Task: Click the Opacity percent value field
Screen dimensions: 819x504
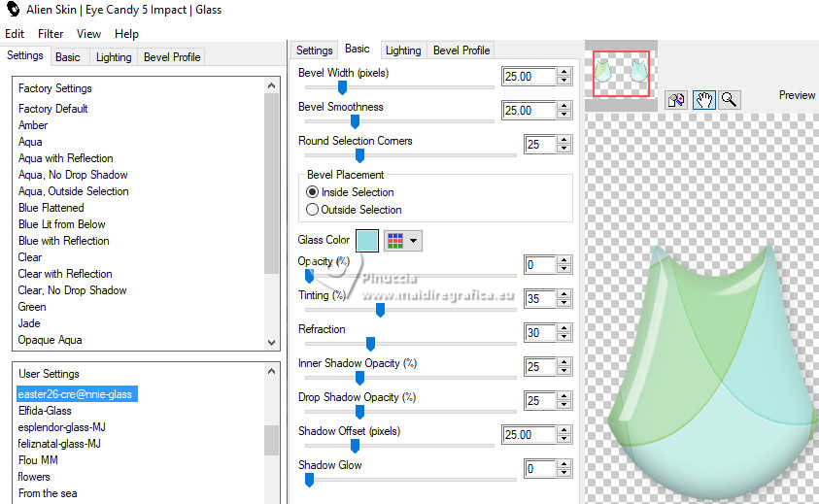Action: 539,265
